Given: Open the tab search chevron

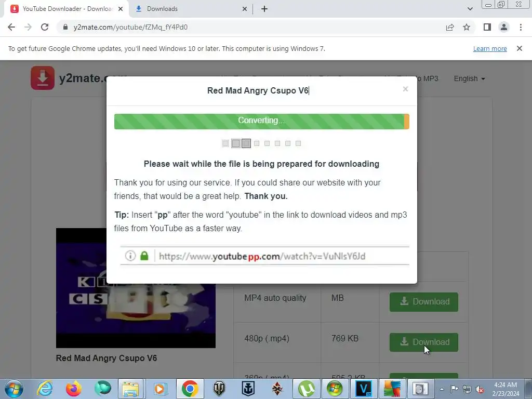Looking at the screenshot, I should tap(470, 9).
